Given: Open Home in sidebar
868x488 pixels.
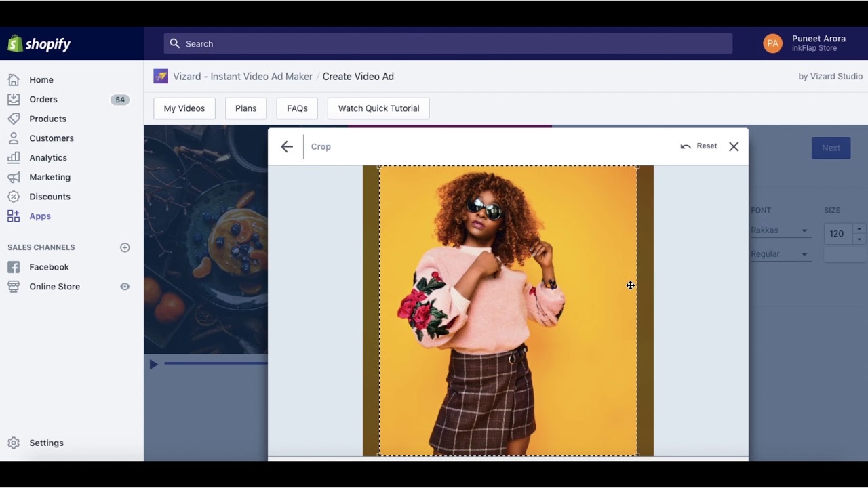Looking at the screenshot, I should (x=41, y=80).
